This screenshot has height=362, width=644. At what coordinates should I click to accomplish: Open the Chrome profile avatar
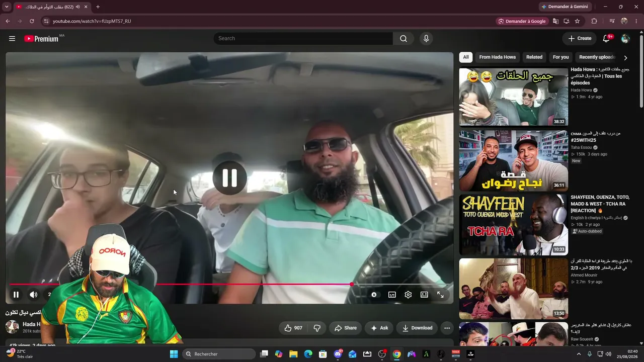coord(624,21)
